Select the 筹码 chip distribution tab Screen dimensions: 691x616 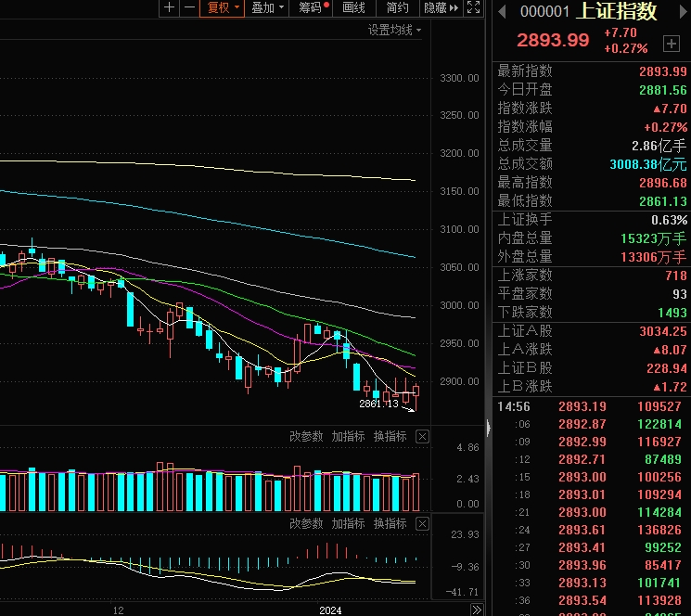coord(311,7)
